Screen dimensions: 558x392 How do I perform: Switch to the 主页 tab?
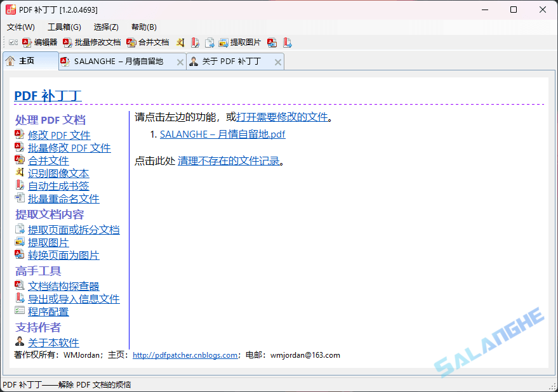25,61
